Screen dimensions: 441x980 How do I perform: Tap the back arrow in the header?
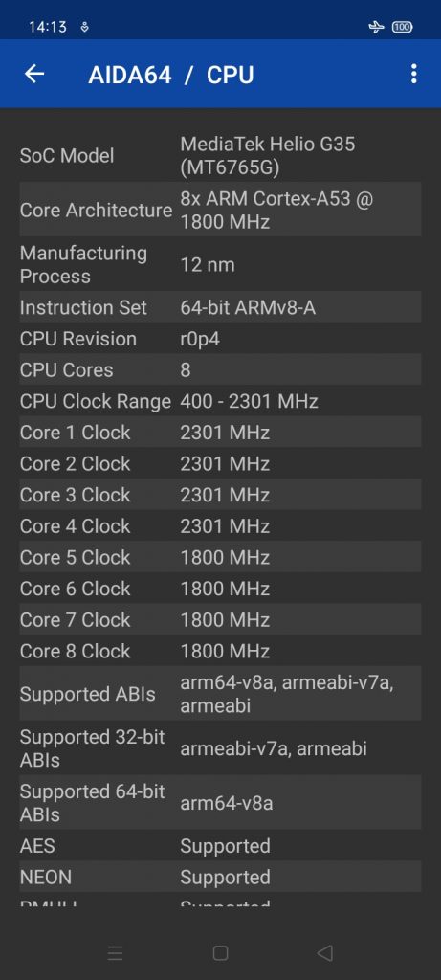[x=34, y=74]
